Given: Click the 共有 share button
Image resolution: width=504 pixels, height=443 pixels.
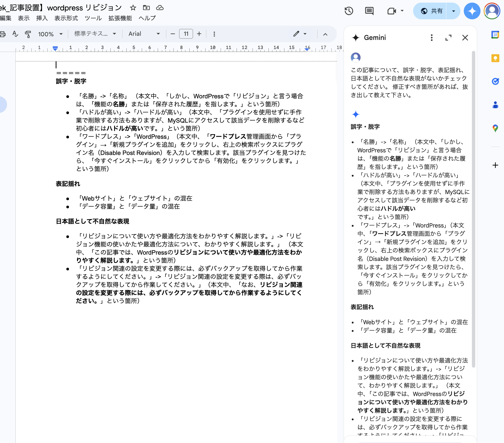Looking at the screenshot, I should (430, 11).
